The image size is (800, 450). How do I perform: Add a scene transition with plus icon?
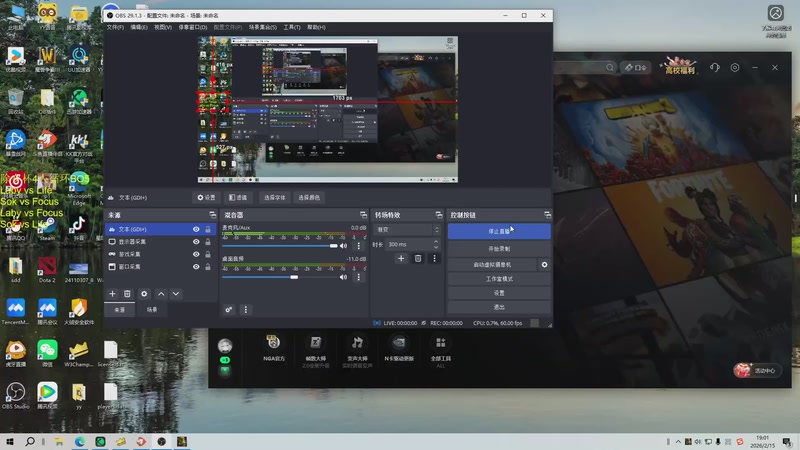coord(401,259)
